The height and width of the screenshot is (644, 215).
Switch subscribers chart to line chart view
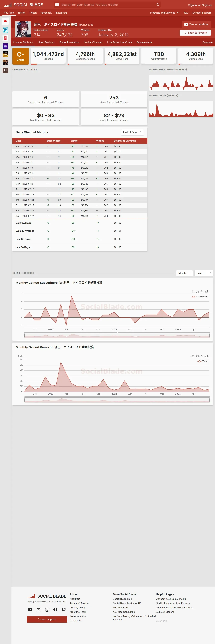pyautogui.click(x=202, y=292)
